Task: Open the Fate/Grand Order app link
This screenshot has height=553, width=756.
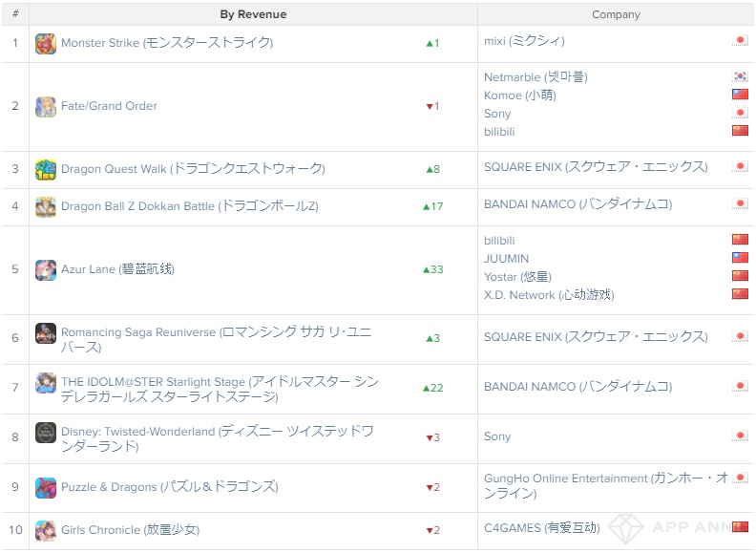Action: pyautogui.click(x=109, y=106)
